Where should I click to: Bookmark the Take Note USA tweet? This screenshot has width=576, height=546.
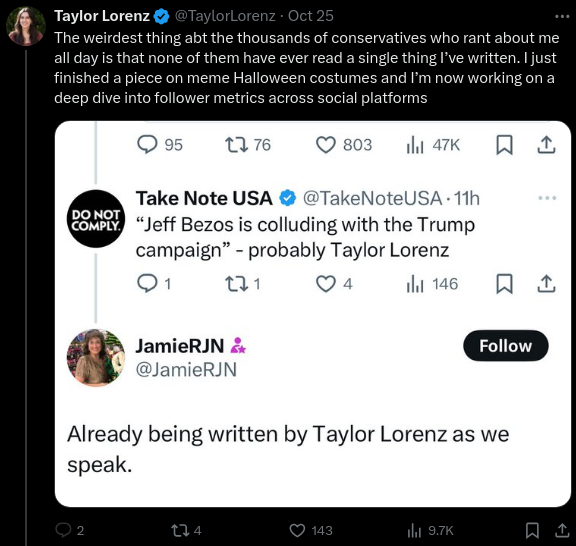pos(504,284)
